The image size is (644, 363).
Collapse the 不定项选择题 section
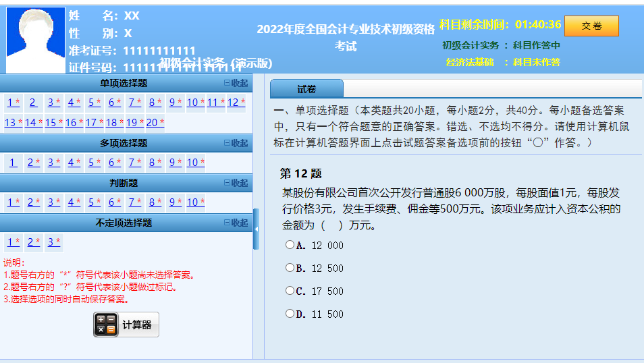tap(236, 223)
